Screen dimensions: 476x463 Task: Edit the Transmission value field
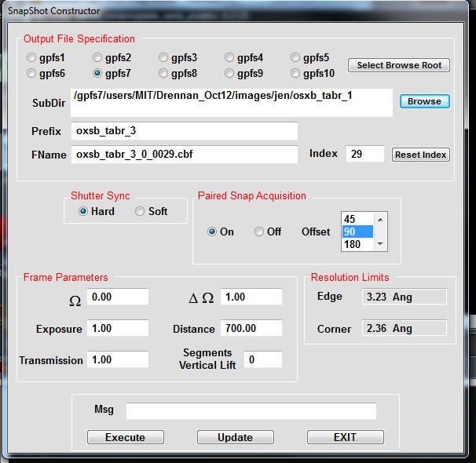117,359
